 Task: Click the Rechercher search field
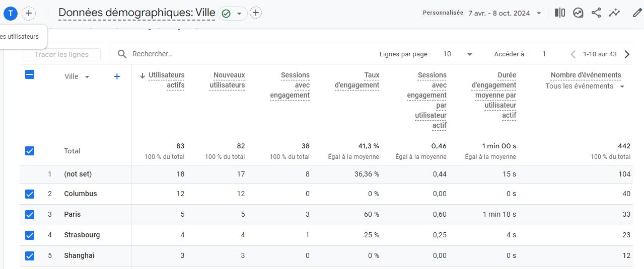pos(201,54)
